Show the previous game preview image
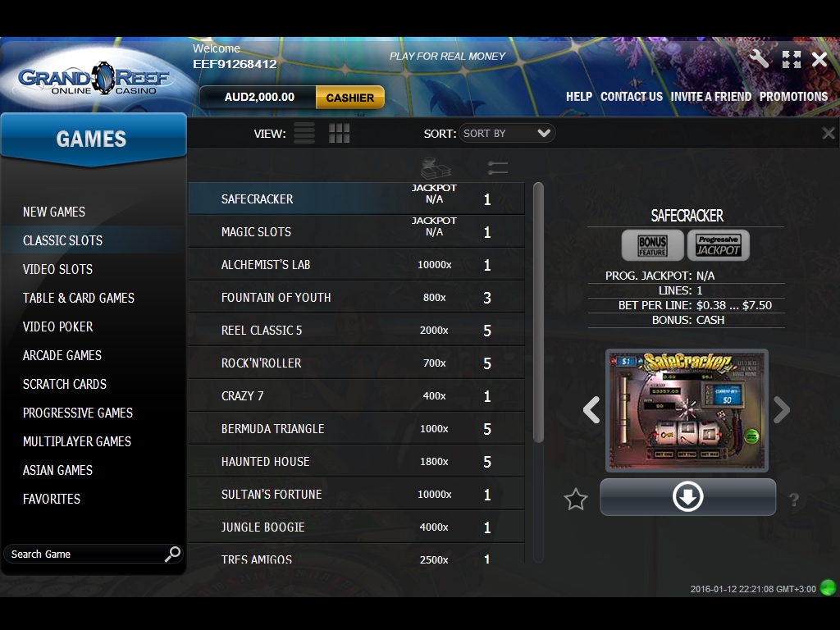This screenshot has height=630, width=840. [x=591, y=409]
